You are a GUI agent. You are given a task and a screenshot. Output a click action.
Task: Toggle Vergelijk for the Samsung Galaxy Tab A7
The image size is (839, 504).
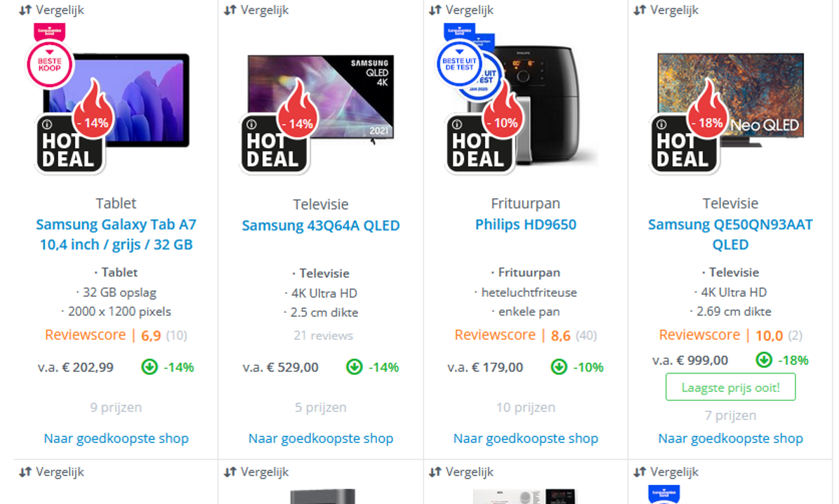click(x=51, y=10)
